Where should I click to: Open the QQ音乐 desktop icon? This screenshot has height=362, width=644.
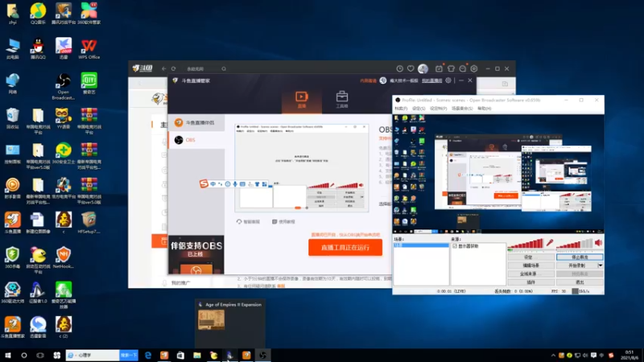click(38, 14)
